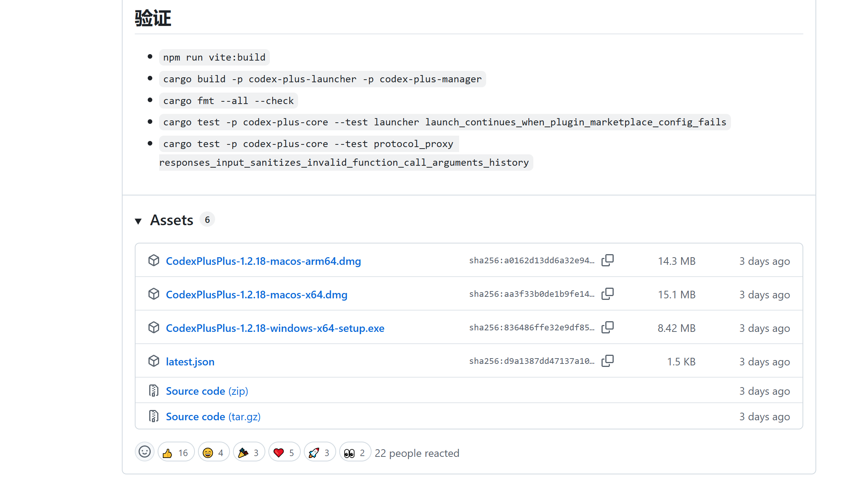The width and height of the screenshot is (868, 490).
Task: Toggle the laughing face reaction
Action: (214, 452)
